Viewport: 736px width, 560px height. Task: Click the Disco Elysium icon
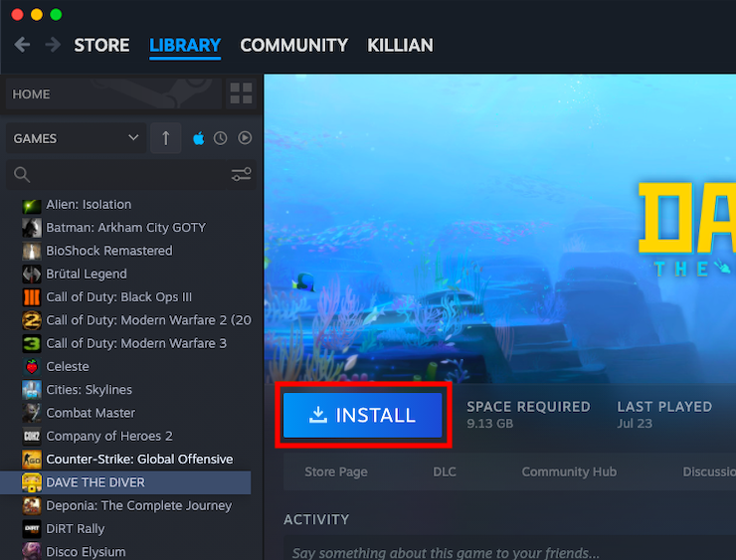[32, 552]
